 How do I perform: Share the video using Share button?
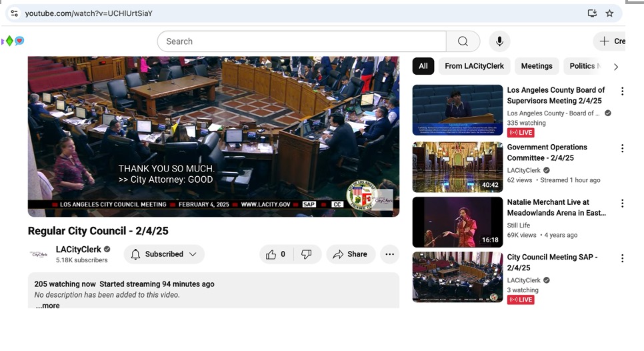click(x=351, y=254)
